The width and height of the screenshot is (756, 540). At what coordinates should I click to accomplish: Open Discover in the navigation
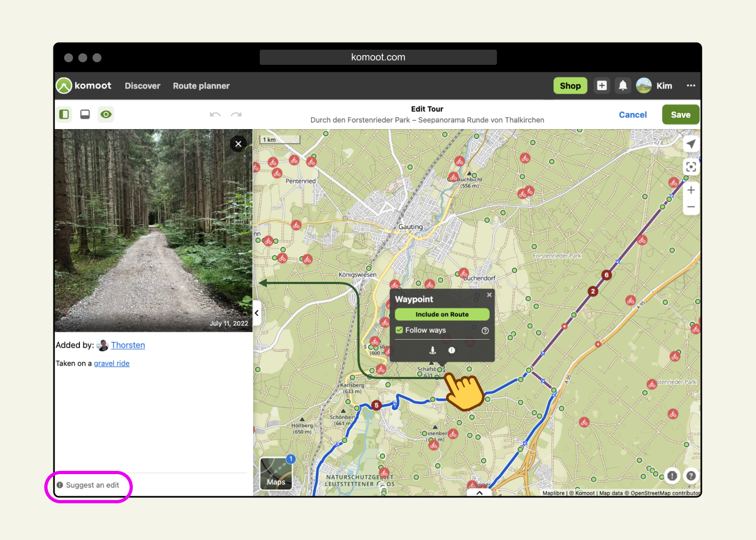pyautogui.click(x=143, y=86)
